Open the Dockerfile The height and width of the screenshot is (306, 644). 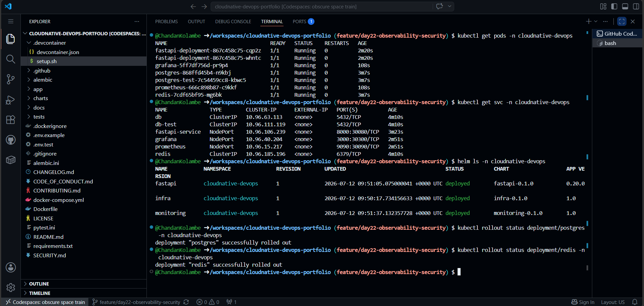[84, 209]
